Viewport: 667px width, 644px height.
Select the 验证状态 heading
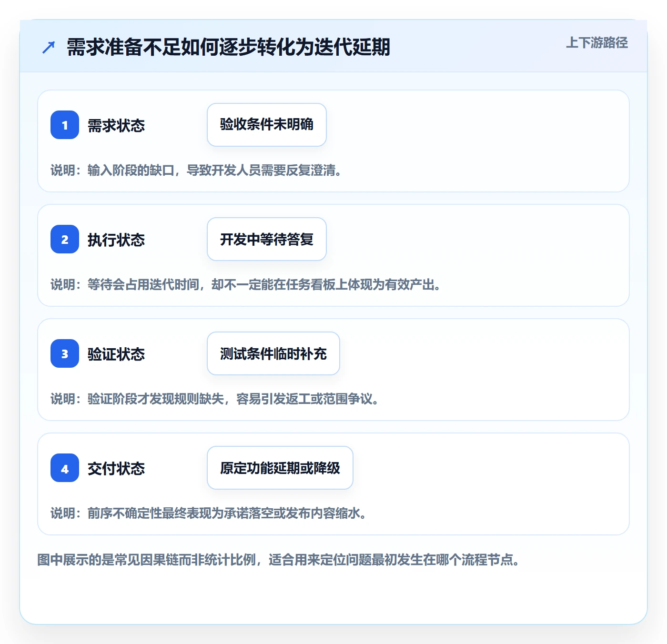tap(116, 354)
